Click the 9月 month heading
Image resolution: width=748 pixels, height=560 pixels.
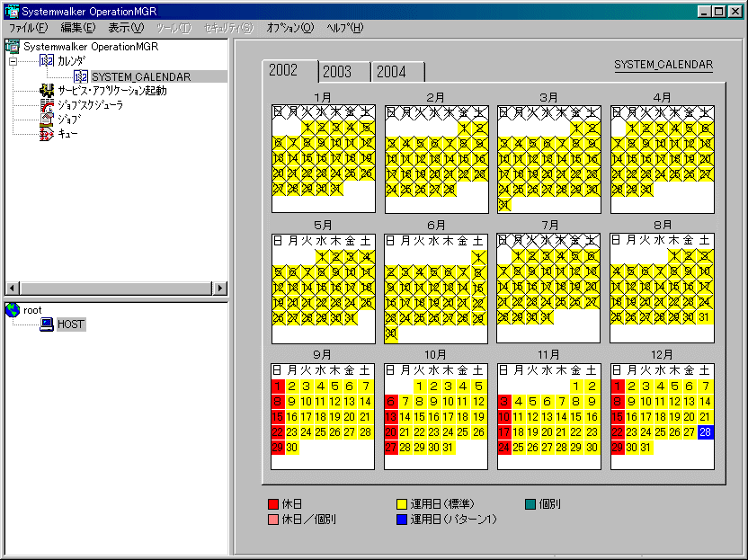(x=323, y=355)
